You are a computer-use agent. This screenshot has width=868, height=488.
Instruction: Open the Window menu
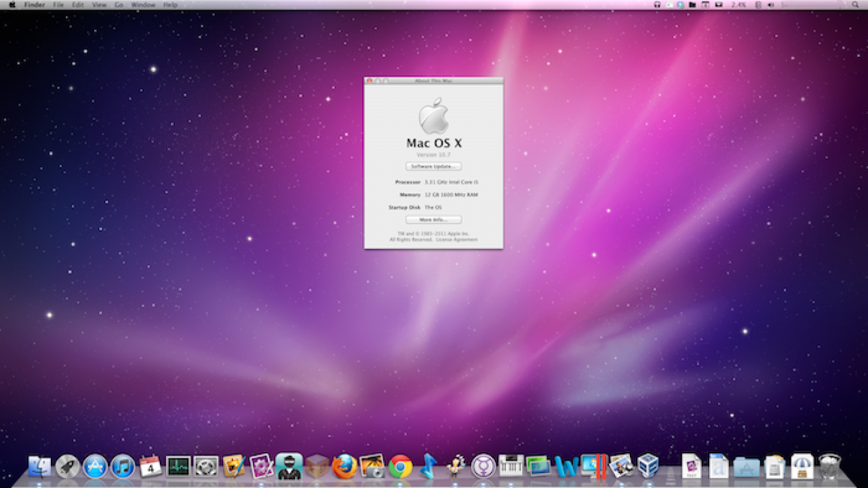tap(143, 5)
